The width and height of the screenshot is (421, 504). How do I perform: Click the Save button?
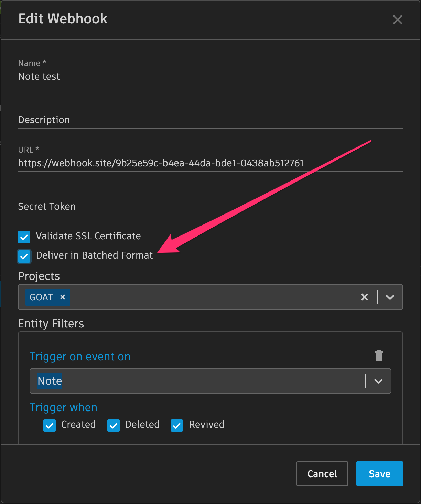point(379,474)
